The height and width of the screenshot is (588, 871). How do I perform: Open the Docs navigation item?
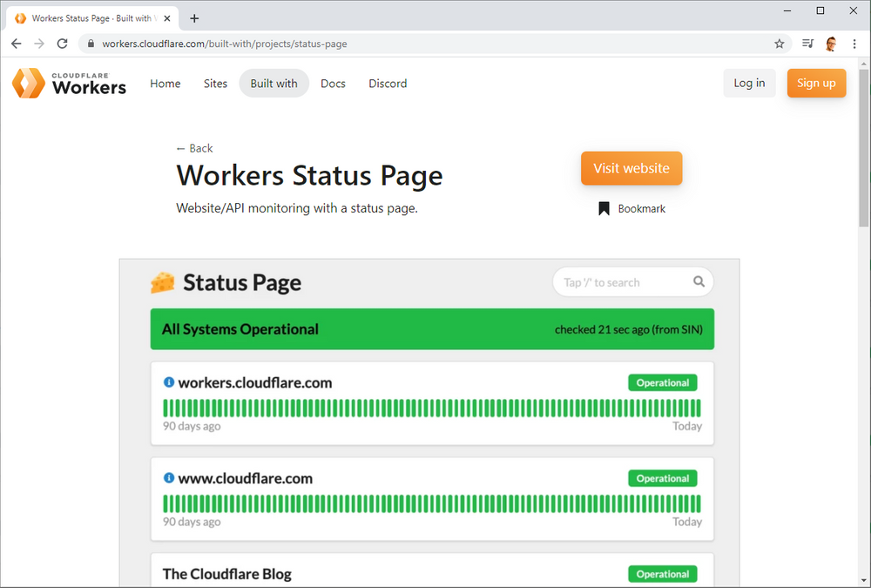tap(333, 83)
